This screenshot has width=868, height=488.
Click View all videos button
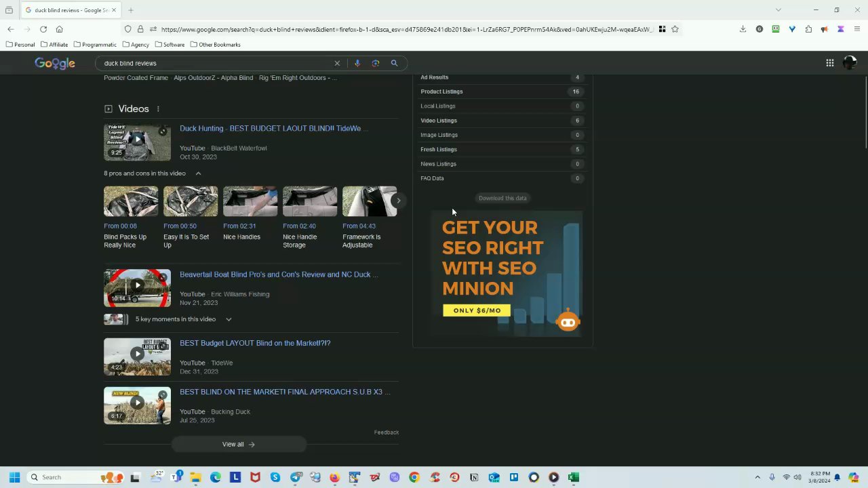(239, 445)
